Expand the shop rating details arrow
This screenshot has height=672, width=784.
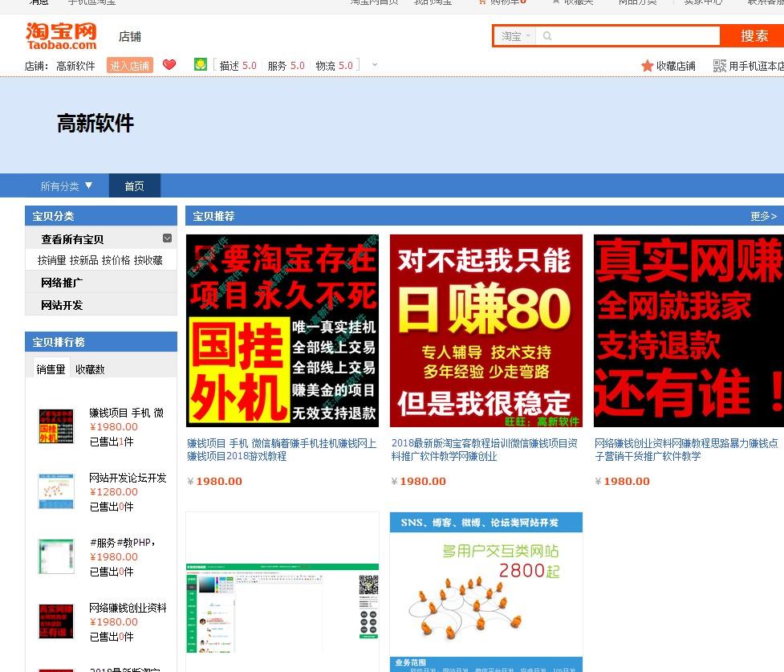(x=374, y=65)
